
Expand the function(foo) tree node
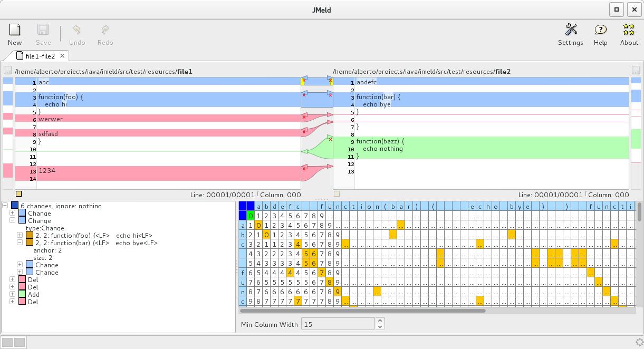[x=20, y=235]
